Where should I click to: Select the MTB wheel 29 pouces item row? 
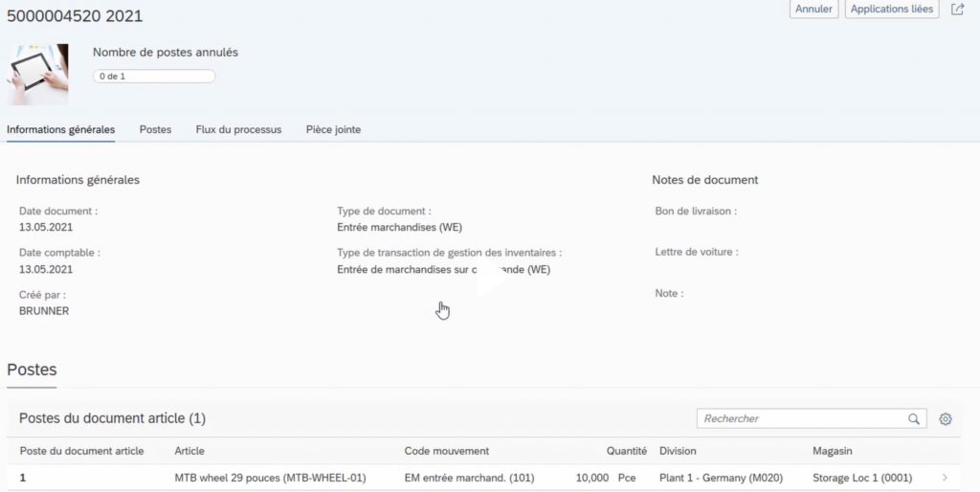[x=270, y=478]
